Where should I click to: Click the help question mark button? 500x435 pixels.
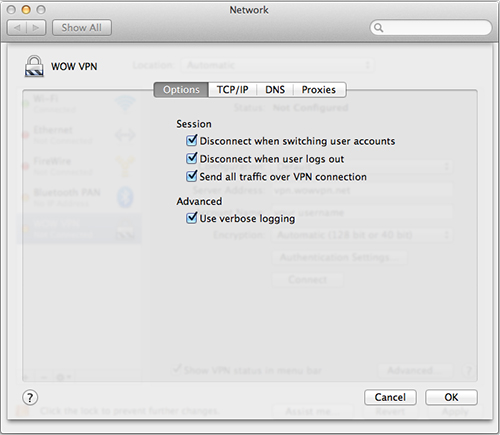tap(30, 397)
